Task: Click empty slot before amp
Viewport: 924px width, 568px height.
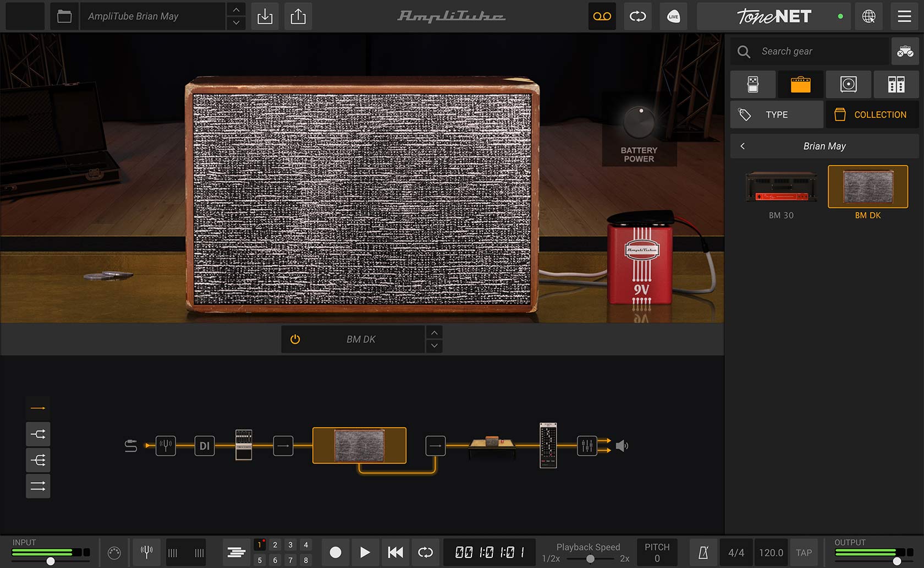Action: click(x=283, y=446)
